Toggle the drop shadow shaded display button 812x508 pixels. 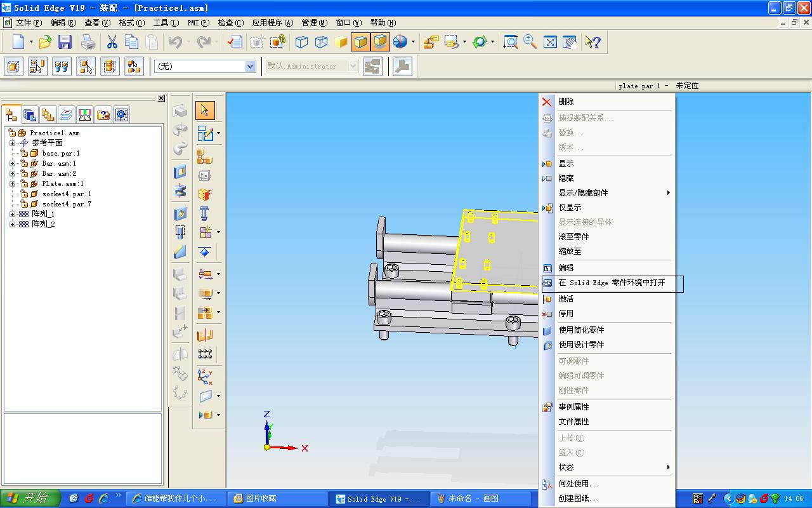[x=381, y=42]
